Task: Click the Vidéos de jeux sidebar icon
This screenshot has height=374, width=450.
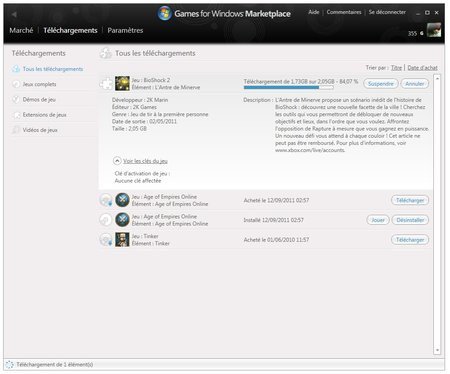Action: [x=16, y=130]
